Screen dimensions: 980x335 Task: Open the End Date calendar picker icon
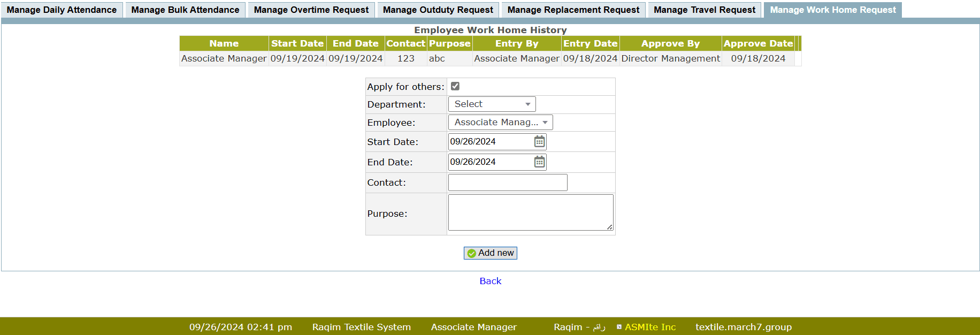(539, 162)
